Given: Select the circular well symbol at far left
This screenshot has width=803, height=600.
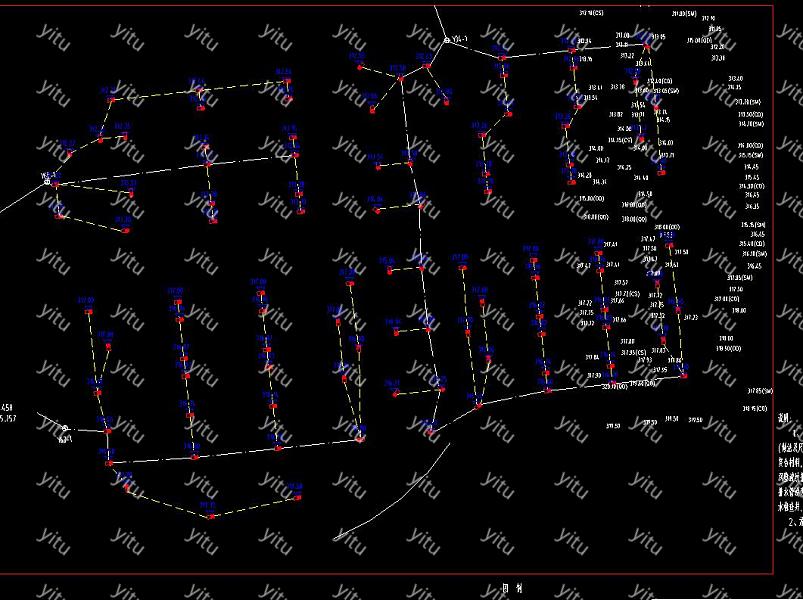Looking at the screenshot, I should [47, 182].
